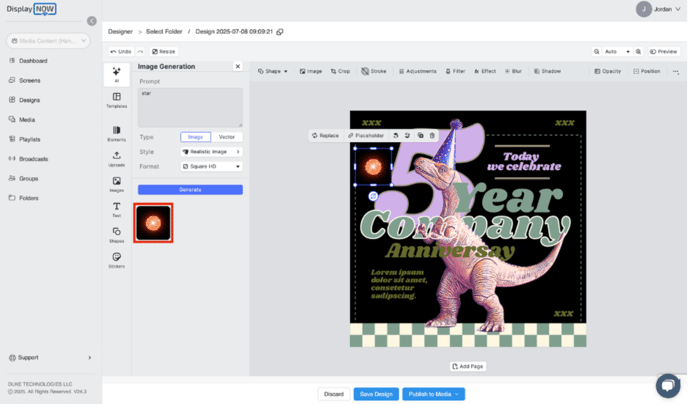This screenshot has height=404, width=688.
Task: Open the Media Content workspace dropdown
Action: [48, 41]
